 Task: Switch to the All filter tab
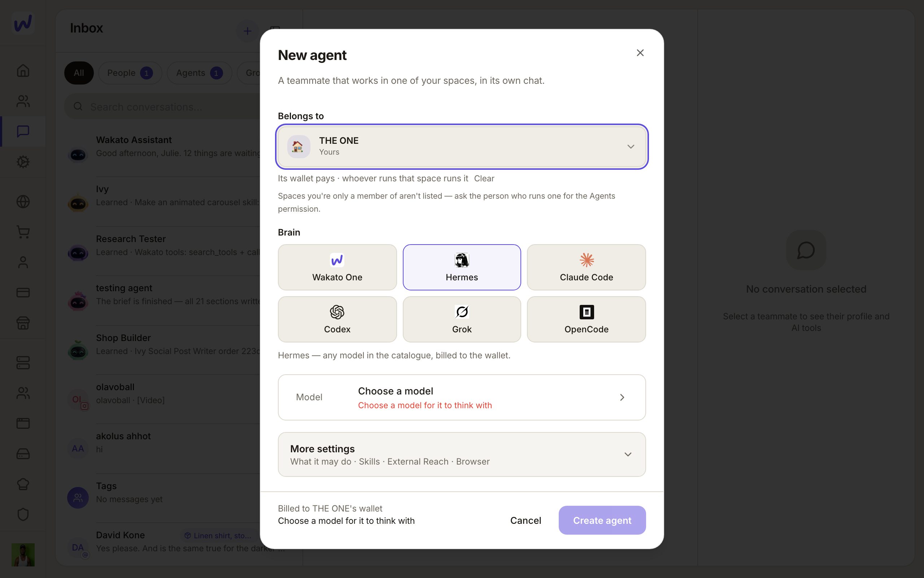point(79,73)
